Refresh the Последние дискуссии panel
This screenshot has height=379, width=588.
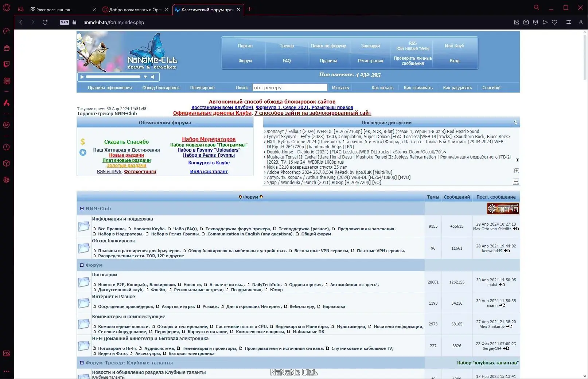coord(515,123)
